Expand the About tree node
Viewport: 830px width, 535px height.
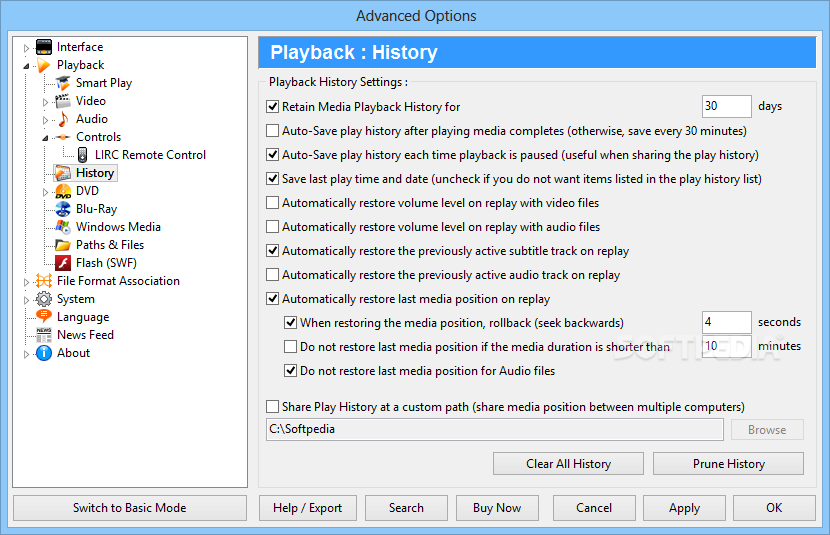tap(26, 354)
